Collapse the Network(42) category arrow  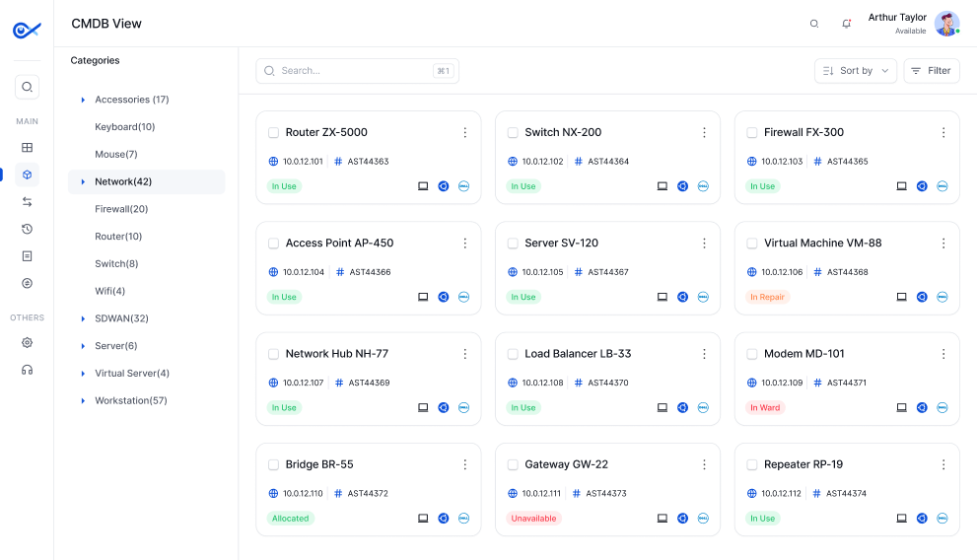point(83,181)
